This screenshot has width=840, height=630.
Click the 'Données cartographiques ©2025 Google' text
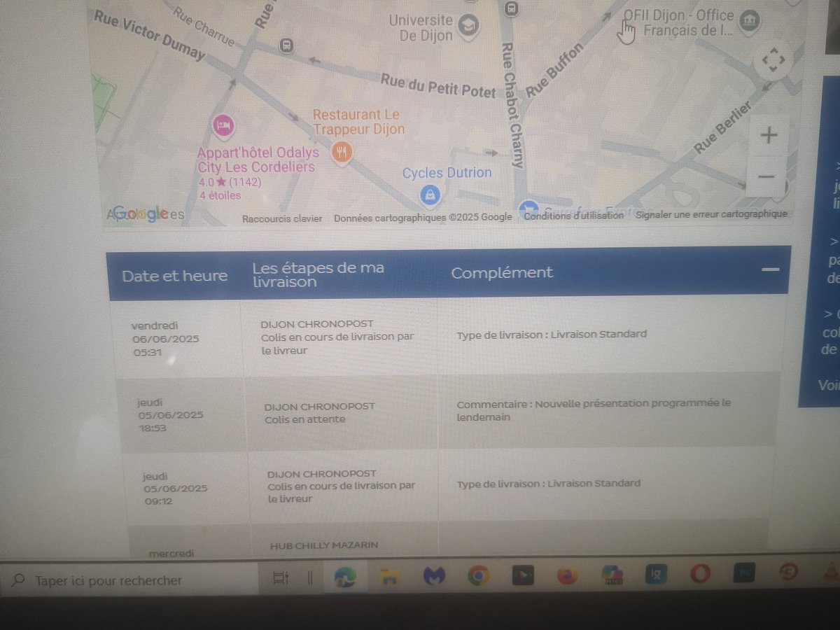pos(423,218)
